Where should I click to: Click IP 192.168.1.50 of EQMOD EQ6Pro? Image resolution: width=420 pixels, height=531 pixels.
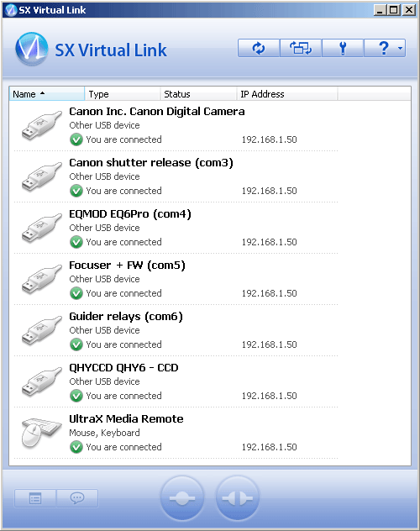click(x=269, y=242)
